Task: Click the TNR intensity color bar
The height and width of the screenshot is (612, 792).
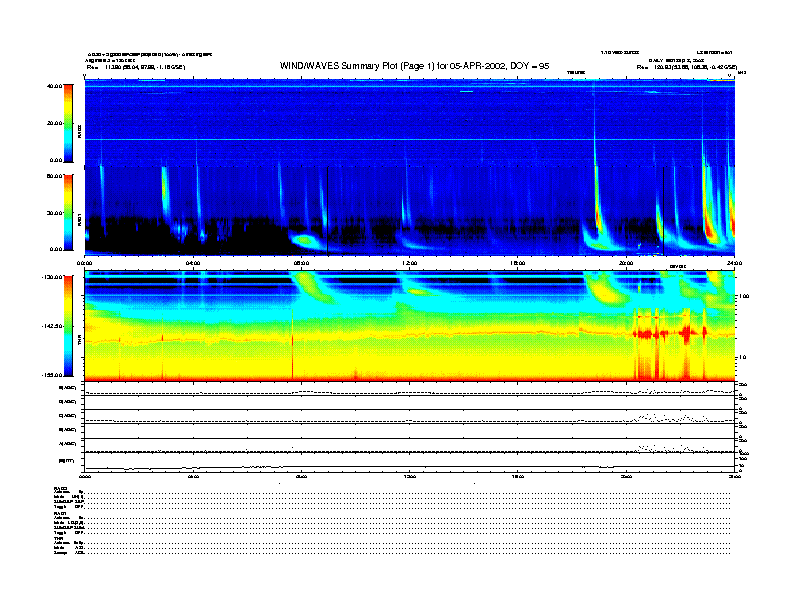Action: click(x=68, y=326)
